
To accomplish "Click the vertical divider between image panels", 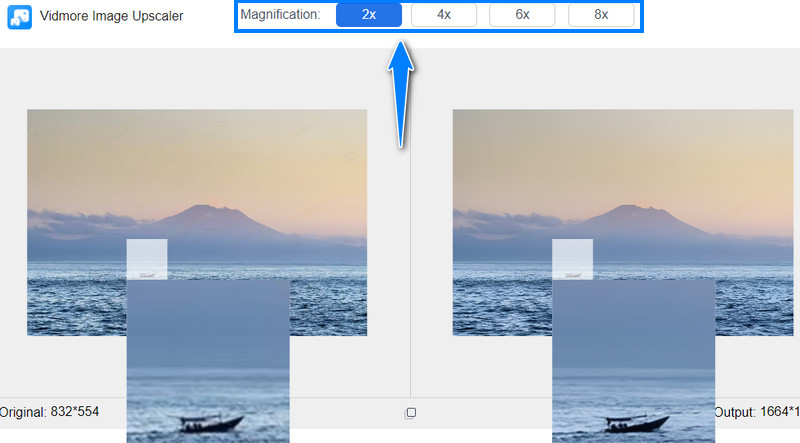I will [410, 250].
